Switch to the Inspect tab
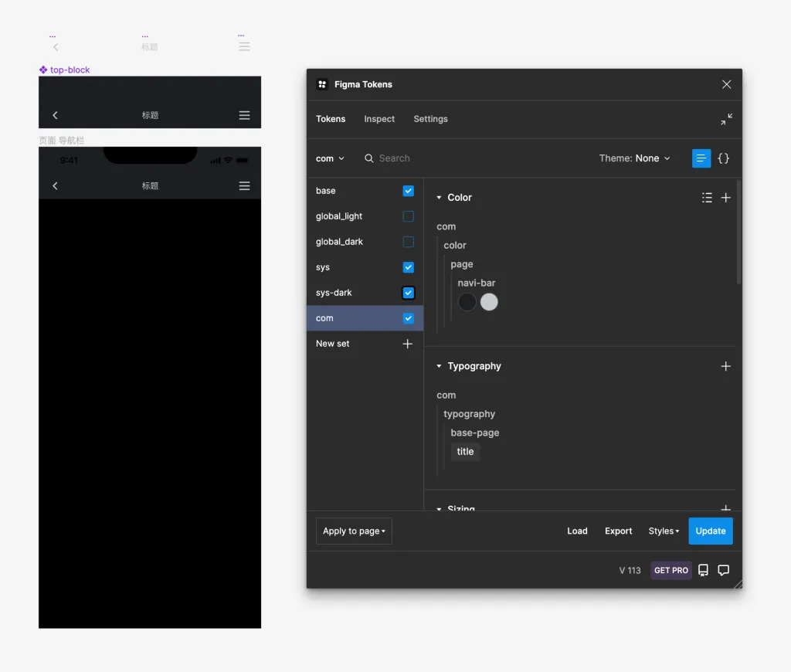791x672 pixels. [379, 119]
